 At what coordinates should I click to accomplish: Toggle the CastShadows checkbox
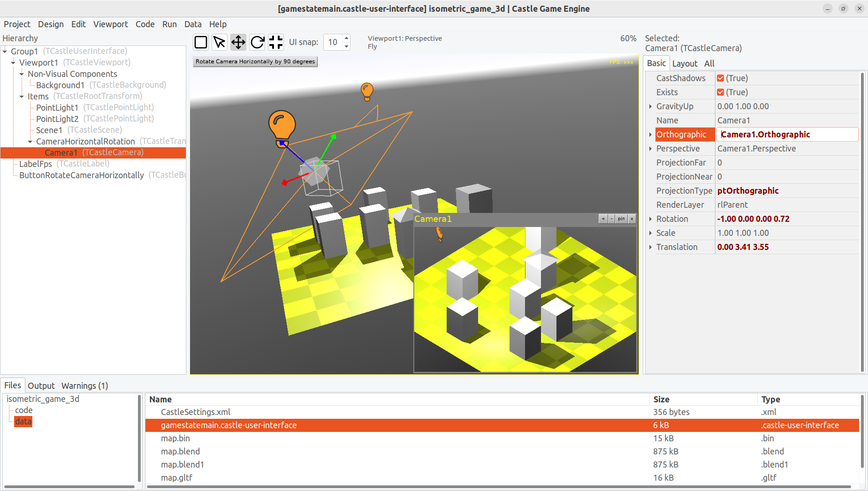pos(721,78)
